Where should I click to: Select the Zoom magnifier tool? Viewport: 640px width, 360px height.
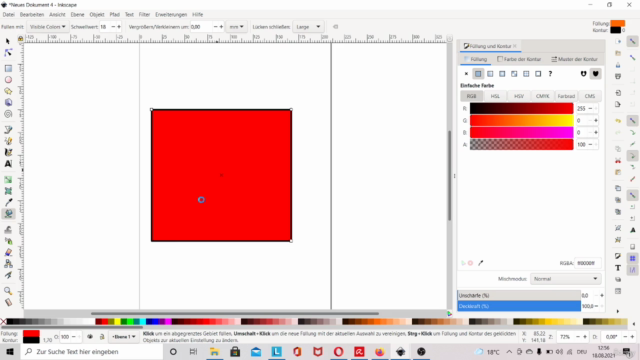tap(8, 291)
